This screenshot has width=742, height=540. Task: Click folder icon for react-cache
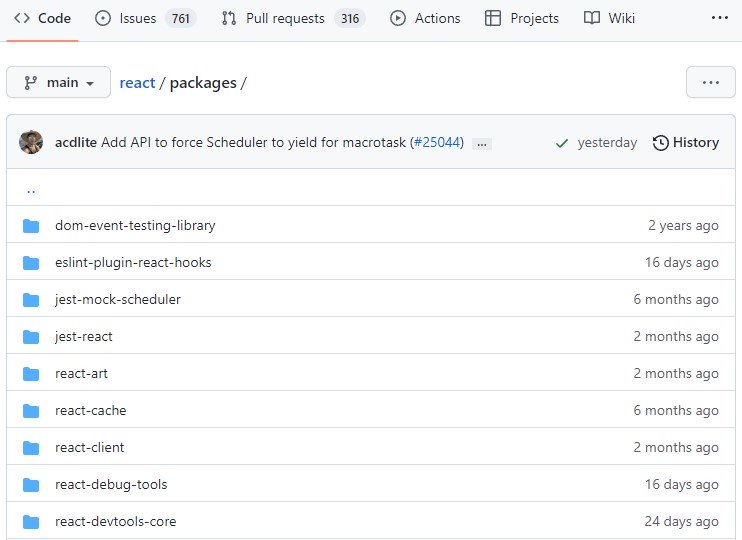[x=31, y=411]
